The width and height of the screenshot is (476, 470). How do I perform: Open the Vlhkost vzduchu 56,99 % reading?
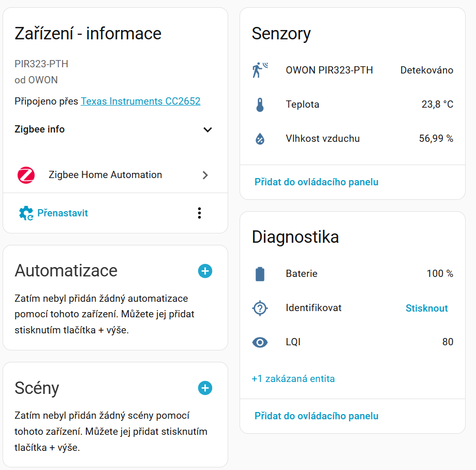pyautogui.click(x=352, y=139)
